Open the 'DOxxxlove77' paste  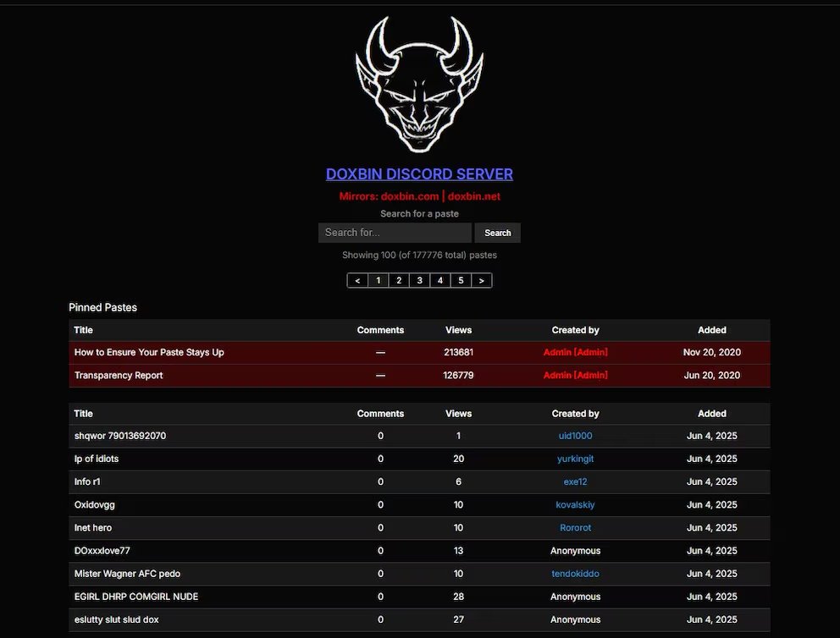(102, 551)
